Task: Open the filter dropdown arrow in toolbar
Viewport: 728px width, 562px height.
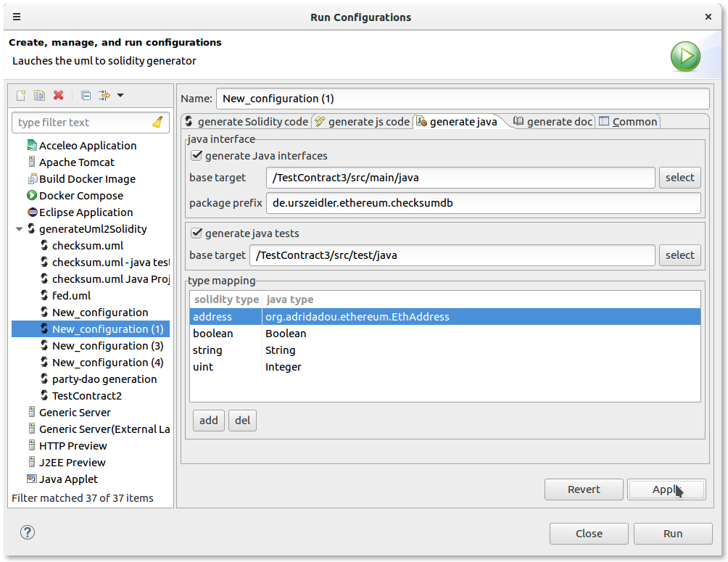Action: [120, 96]
